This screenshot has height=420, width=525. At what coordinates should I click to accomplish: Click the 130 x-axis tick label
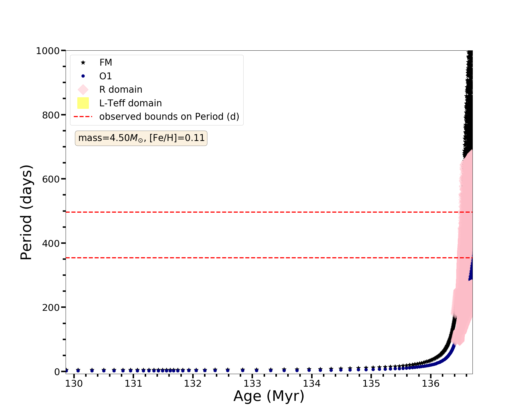74,384
